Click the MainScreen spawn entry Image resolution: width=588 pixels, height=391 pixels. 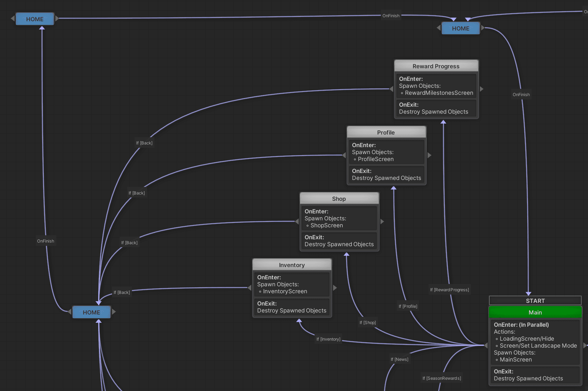pyautogui.click(x=513, y=360)
